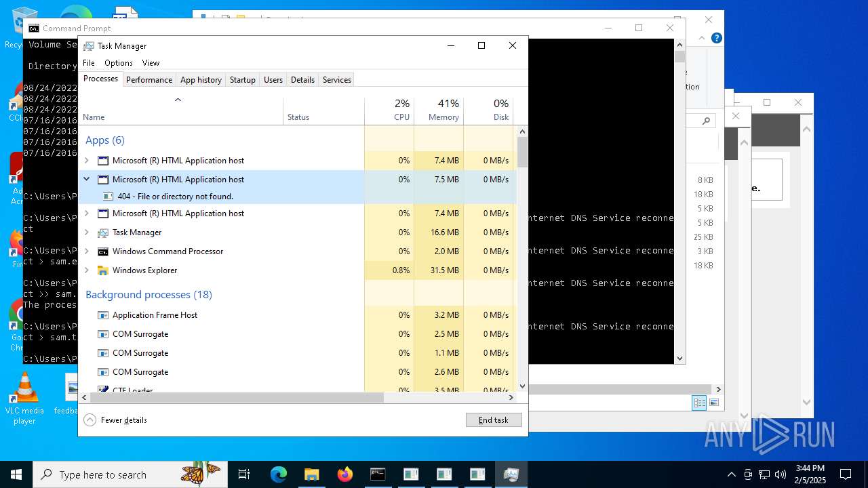Click the Task Manager title bar icon

coord(89,46)
